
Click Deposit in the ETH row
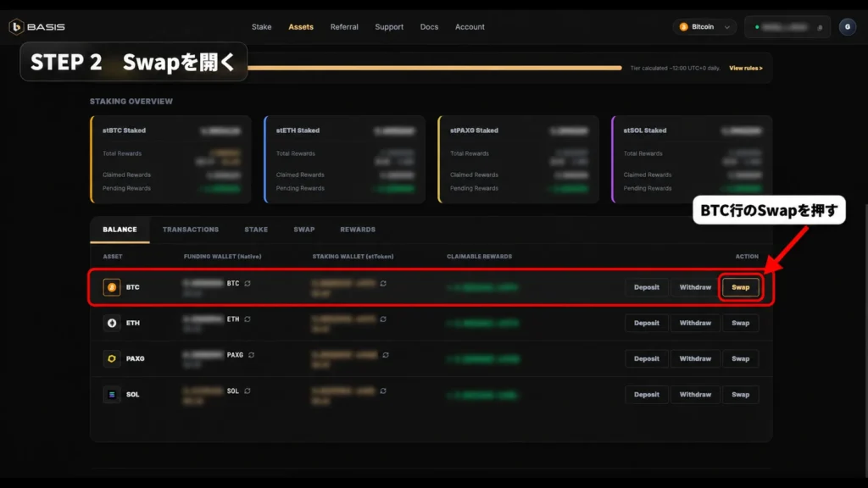coord(647,323)
